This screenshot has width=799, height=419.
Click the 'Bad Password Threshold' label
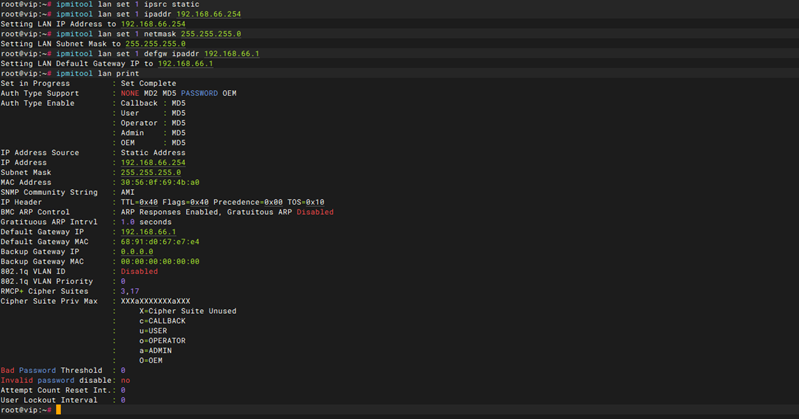click(x=51, y=370)
